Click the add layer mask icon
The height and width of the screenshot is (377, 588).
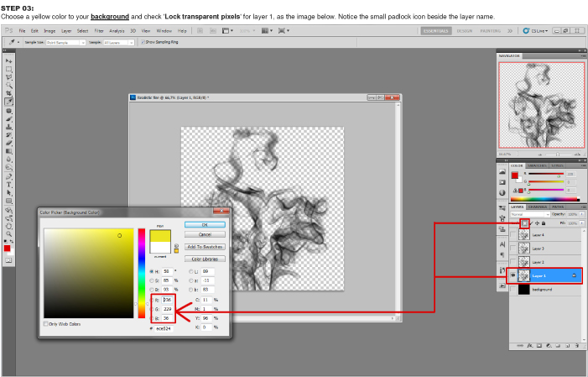tap(539, 345)
